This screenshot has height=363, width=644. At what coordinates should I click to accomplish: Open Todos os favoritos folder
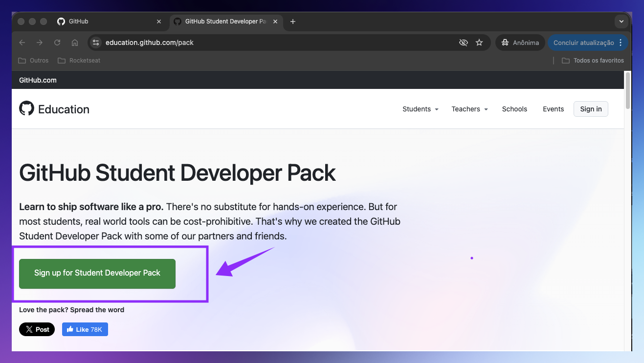tap(593, 61)
